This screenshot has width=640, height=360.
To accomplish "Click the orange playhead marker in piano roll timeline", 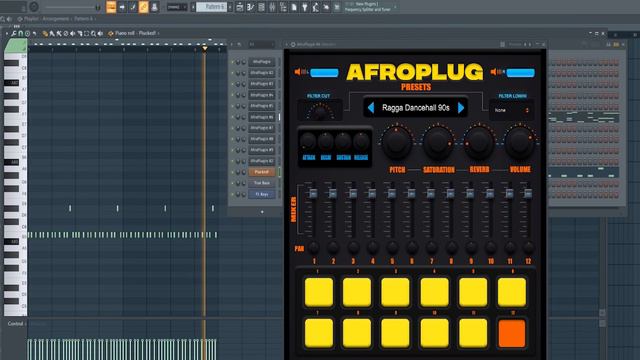I will tap(205, 49).
